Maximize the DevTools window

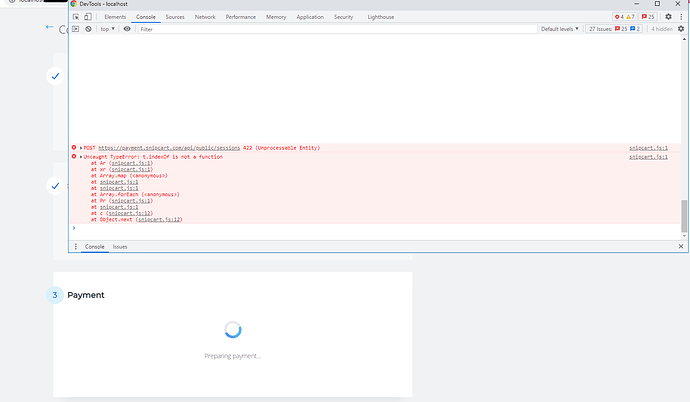pyautogui.click(x=657, y=4)
